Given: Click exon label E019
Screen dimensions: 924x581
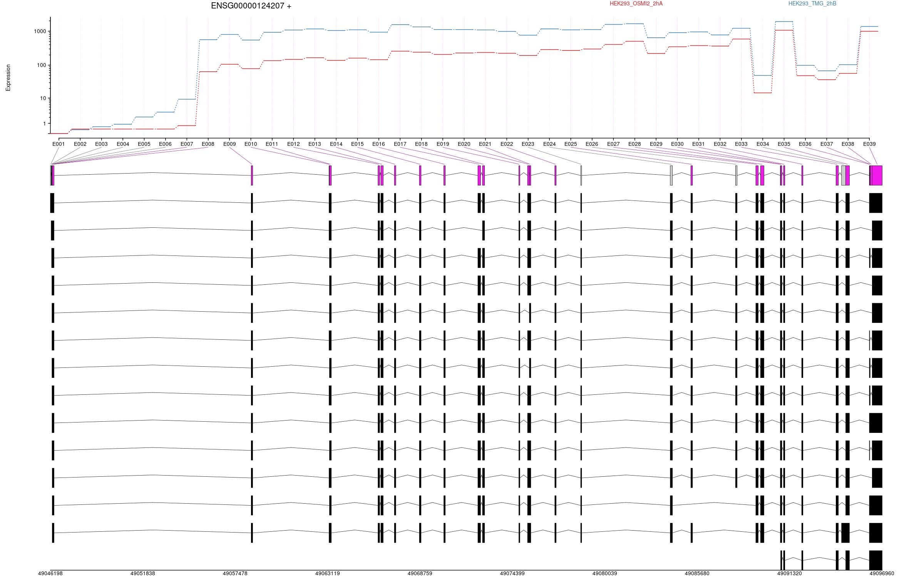Looking at the screenshot, I should [443, 144].
